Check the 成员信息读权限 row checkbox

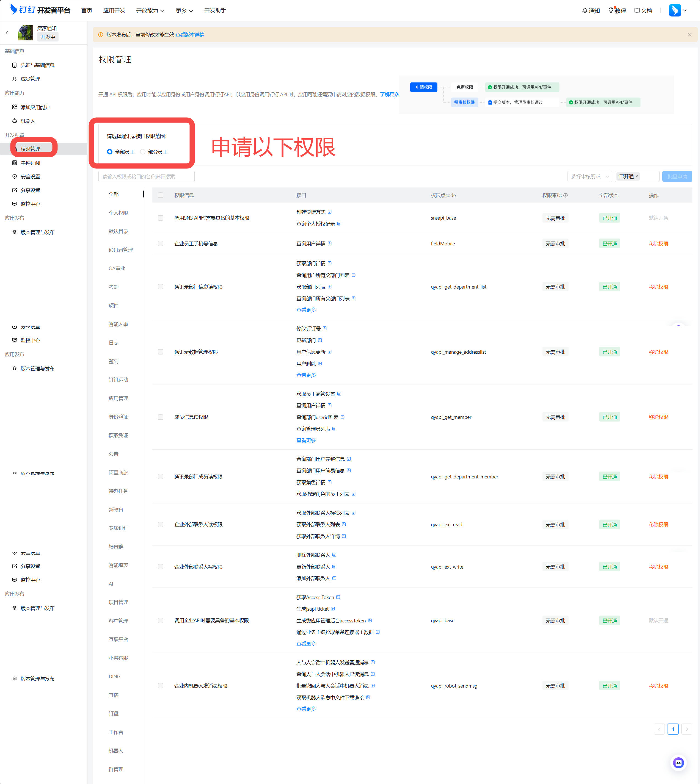click(161, 417)
